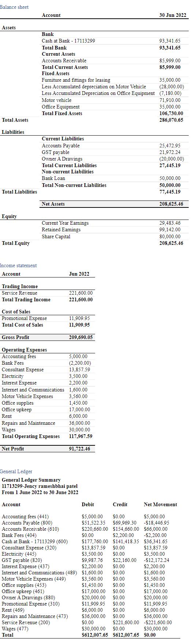Click the Service Revenue income row
This screenshot has height=644, width=192.
pyautogui.click(x=48, y=293)
